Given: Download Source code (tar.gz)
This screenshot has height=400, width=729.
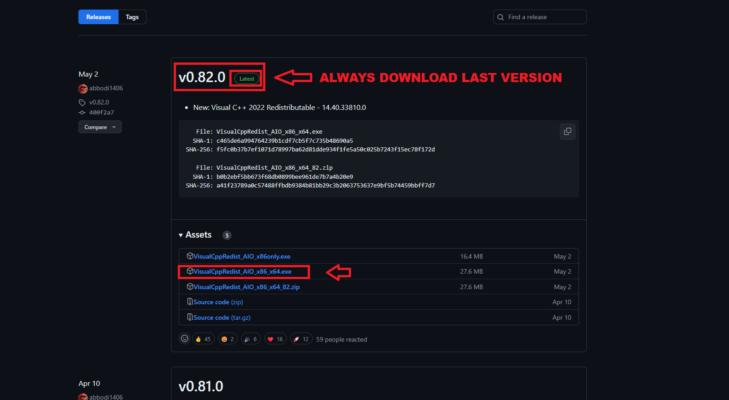Looking at the screenshot, I should pyautogui.click(x=219, y=317).
